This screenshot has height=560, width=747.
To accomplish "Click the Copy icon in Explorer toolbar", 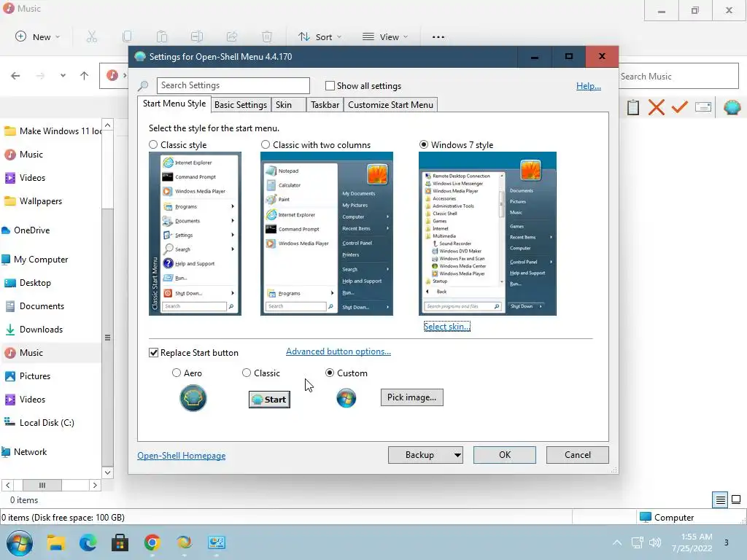I will click(x=127, y=36).
